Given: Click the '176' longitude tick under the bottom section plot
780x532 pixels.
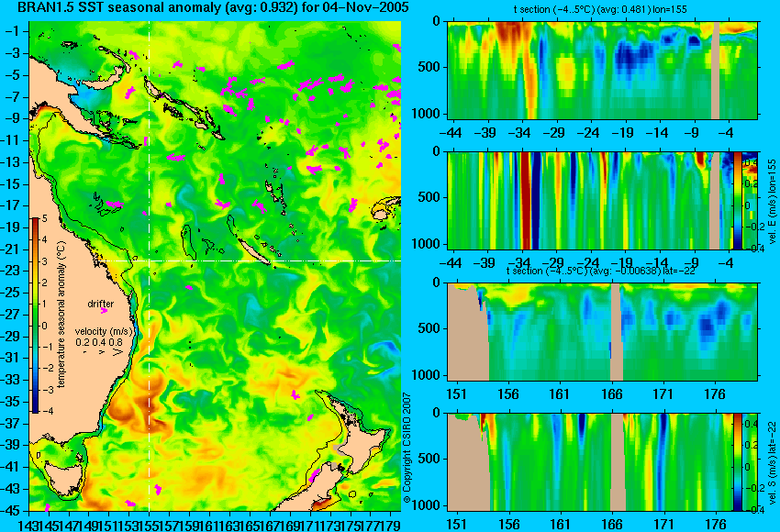Looking at the screenshot, I should coord(717,525).
